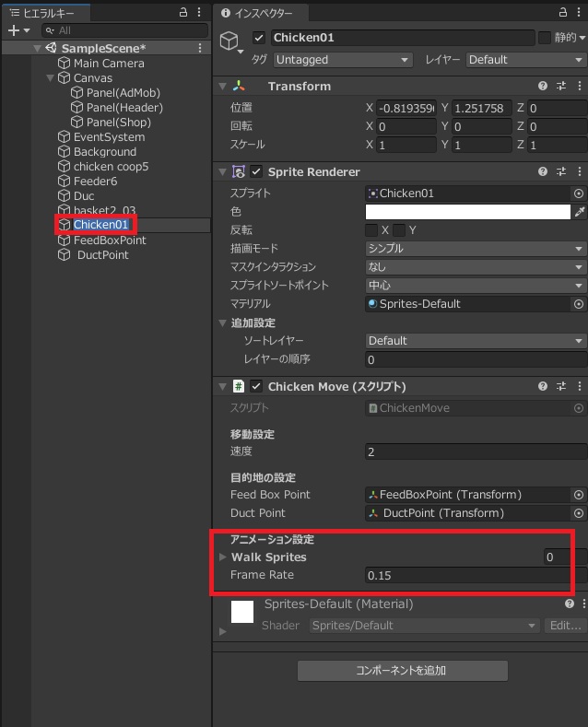Enable flip X checkbox
The width and height of the screenshot is (588, 727).
pos(372,230)
